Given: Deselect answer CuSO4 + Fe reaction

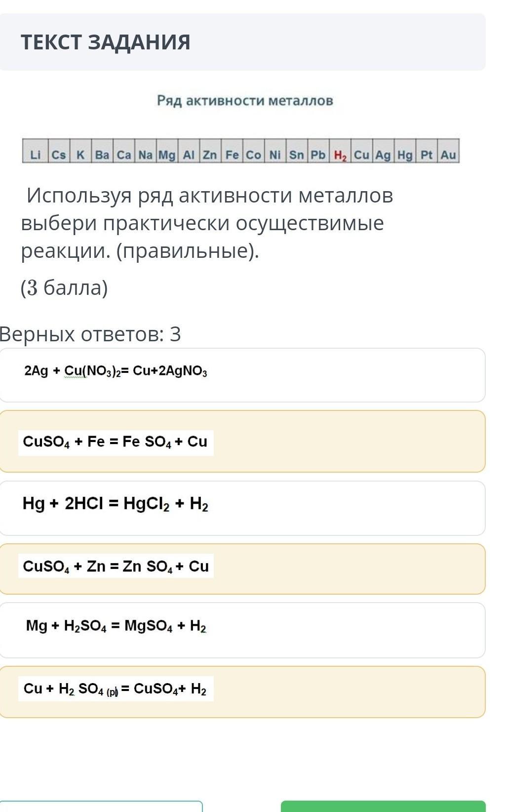Looking at the screenshot, I should (242, 441).
